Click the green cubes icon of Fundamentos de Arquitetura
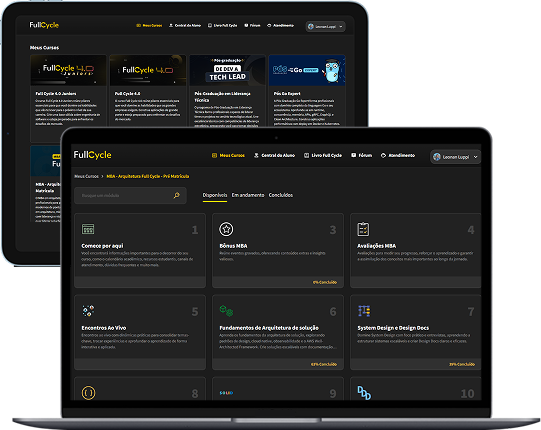The image size is (541, 430). tap(226, 311)
